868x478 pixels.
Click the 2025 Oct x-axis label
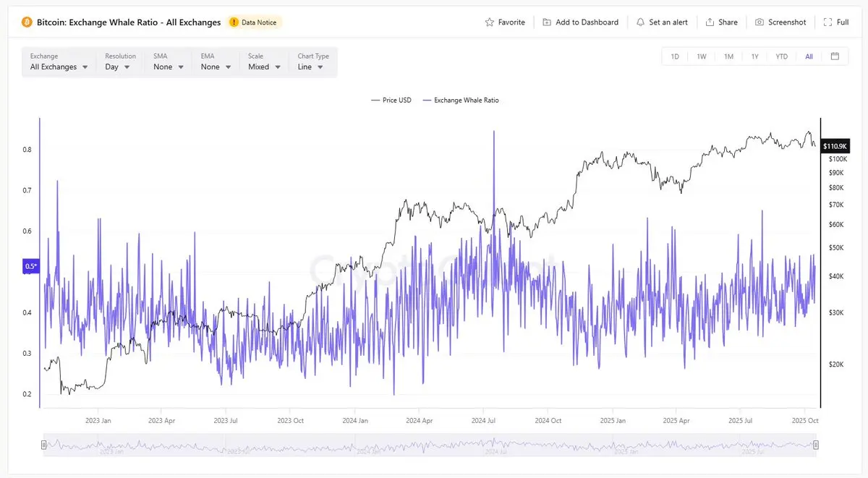[804, 420]
